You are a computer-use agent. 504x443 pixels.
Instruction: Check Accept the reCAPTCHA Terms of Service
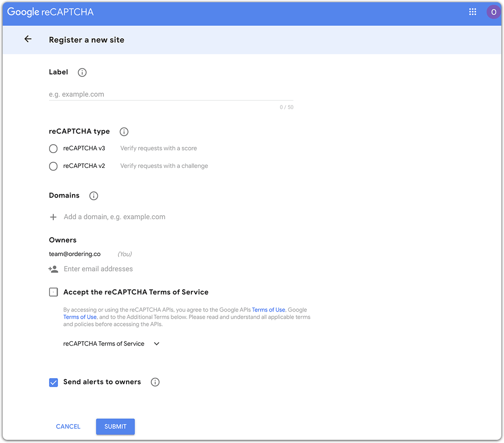pyautogui.click(x=54, y=292)
